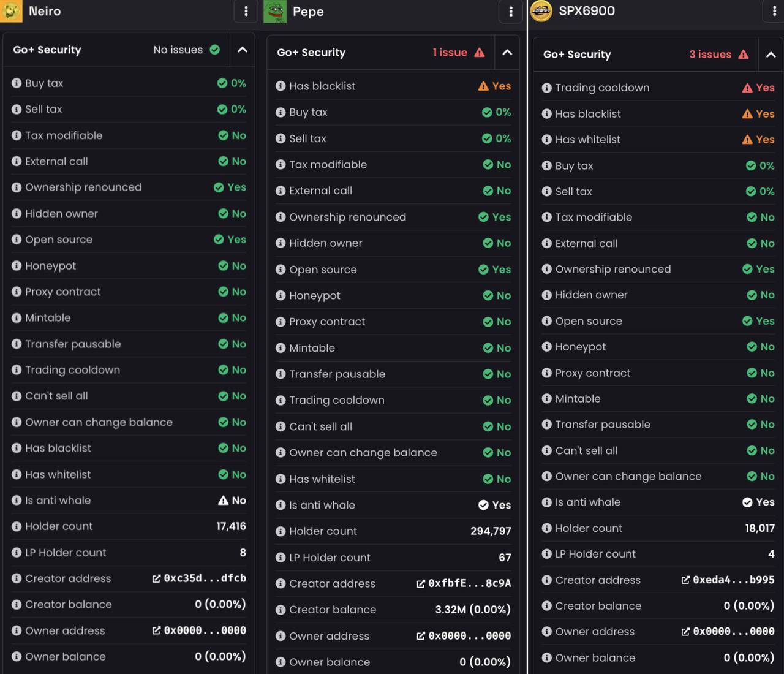Click info icon beside Pepe Creator balance

pos(281,610)
